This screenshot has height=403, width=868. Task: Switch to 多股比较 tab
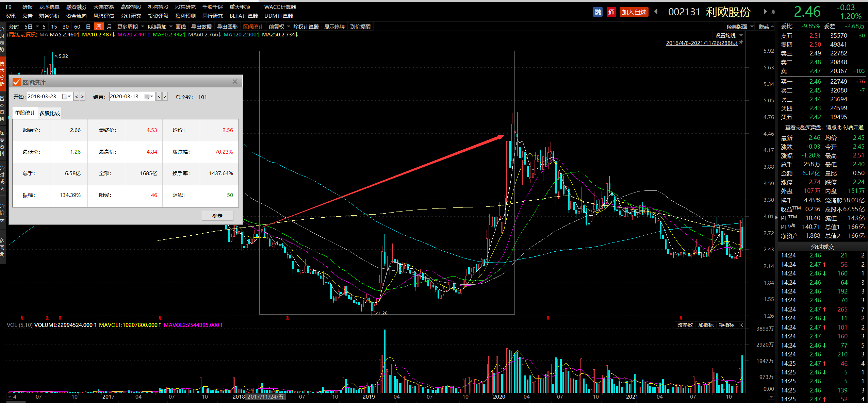coord(50,113)
